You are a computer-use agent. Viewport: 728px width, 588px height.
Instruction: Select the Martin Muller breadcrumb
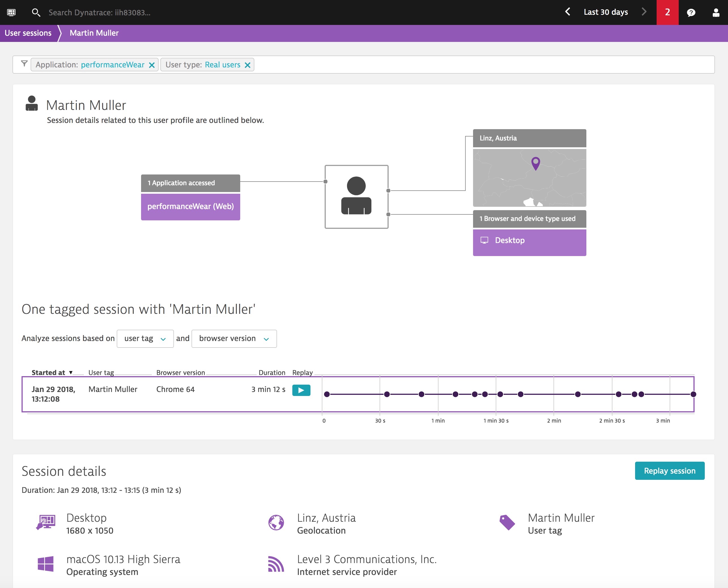click(94, 33)
